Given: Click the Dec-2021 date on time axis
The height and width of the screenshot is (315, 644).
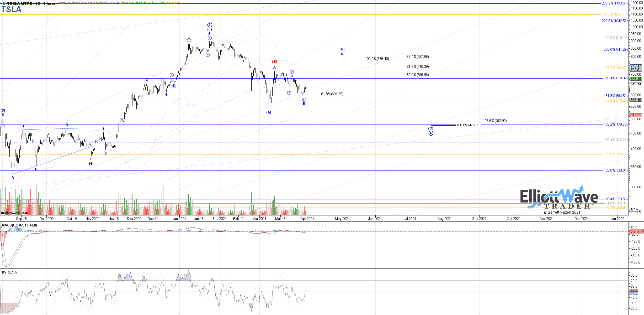Looking at the screenshot, I should tap(582, 219).
